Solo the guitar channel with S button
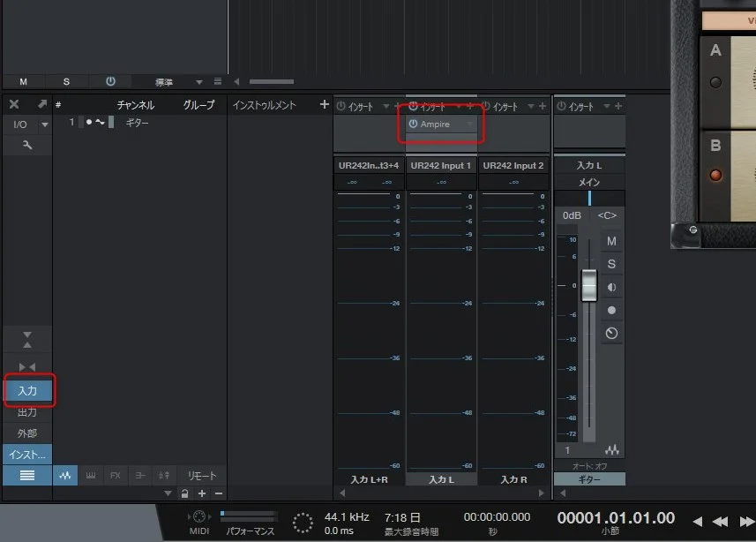The height and width of the screenshot is (542, 756). [x=611, y=264]
